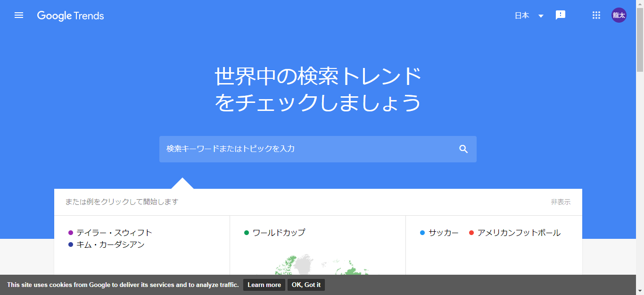Select the アメリカンフットボール example term

(519, 233)
